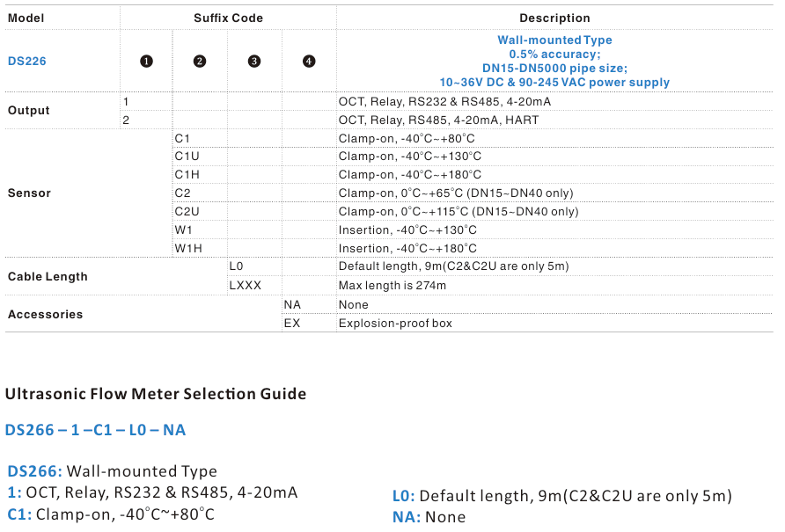Click the Description column header
This screenshot has width=785, height=532.
(554, 18)
